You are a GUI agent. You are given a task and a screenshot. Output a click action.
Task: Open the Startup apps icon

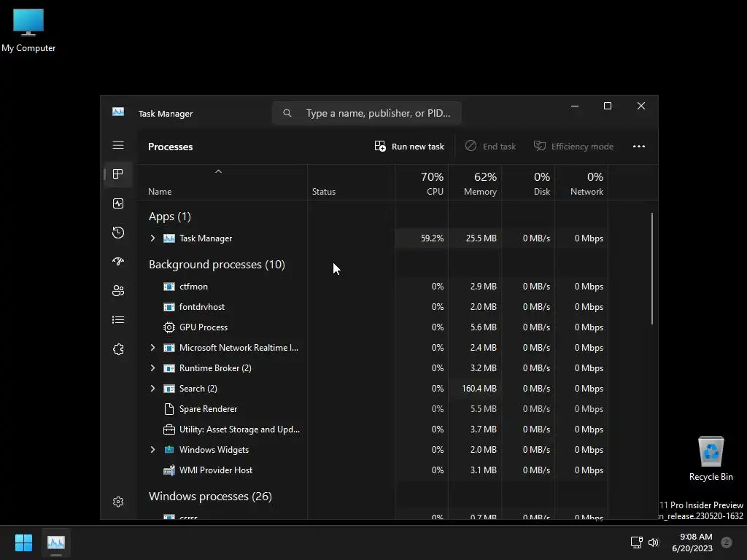118,262
